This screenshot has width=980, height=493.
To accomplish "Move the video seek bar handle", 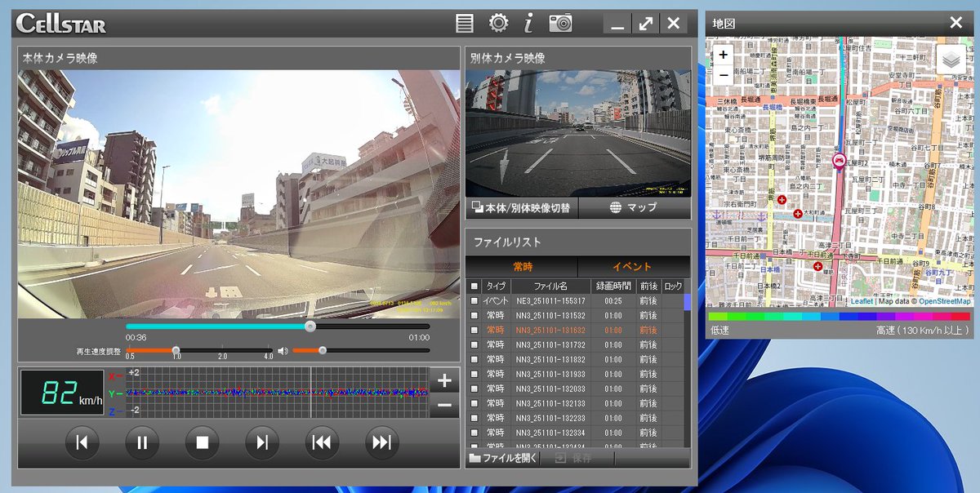I will pyautogui.click(x=310, y=326).
